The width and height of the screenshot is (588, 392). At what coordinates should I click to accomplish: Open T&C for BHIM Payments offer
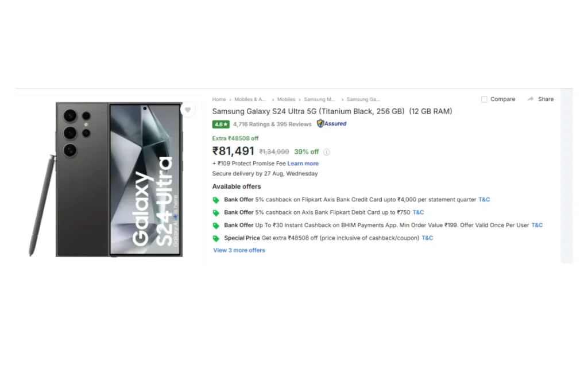[537, 225]
